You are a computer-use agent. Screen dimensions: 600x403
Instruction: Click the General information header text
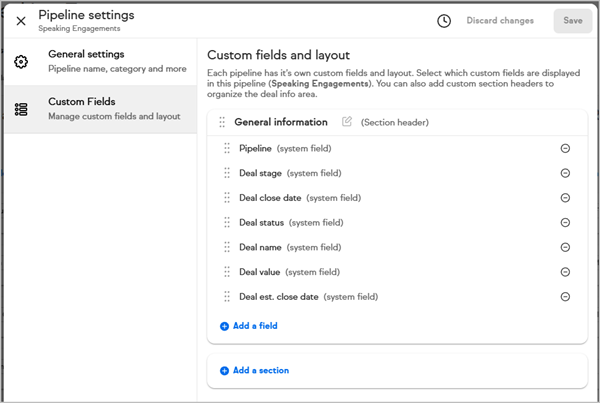click(281, 122)
